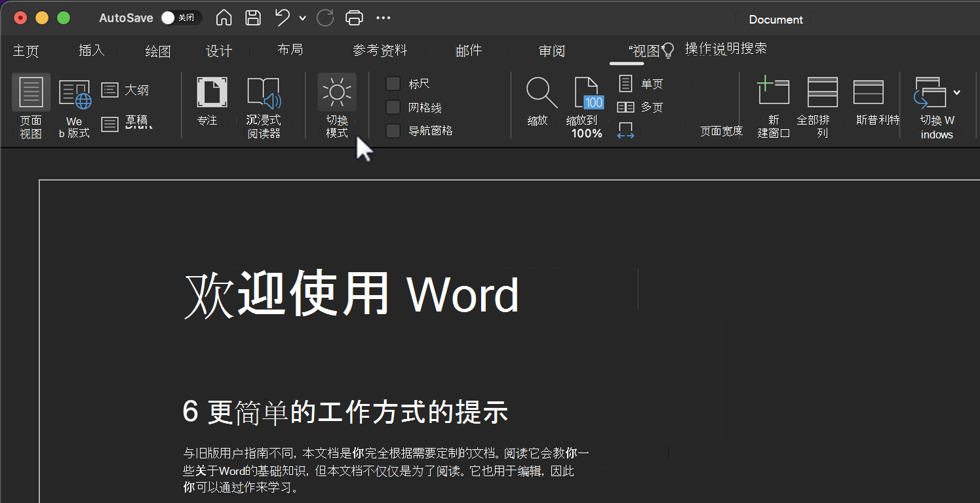Click the 欢迎使用 Word title text
This screenshot has height=503, width=980.
(351, 294)
